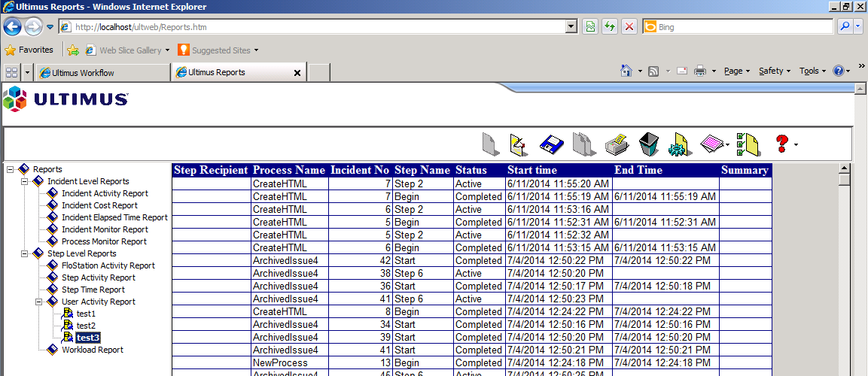Collapse the User Activity Report node

pyautogui.click(x=39, y=302)
